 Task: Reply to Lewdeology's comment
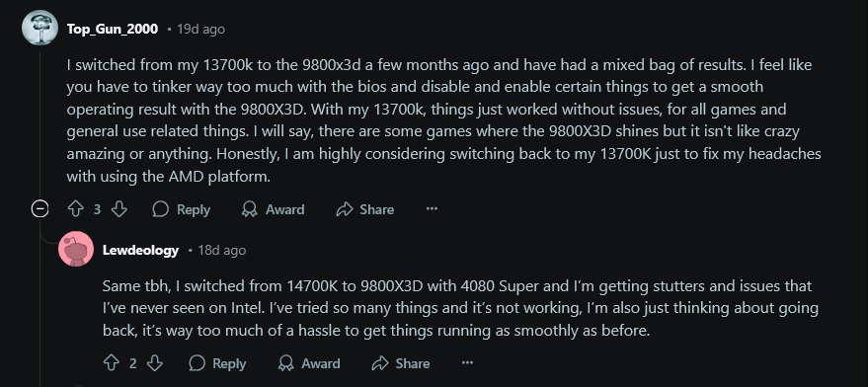pos(217,363)
